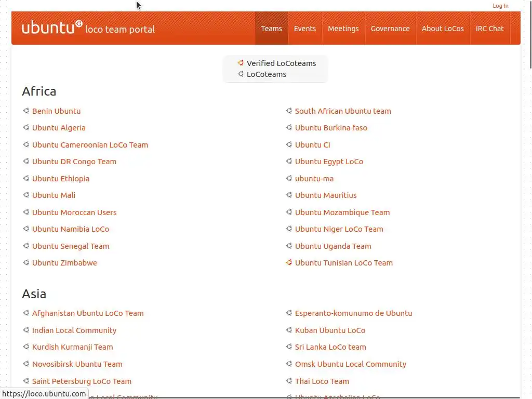Click the icon beside Ubuntu Mauritius

click(289, 195)
